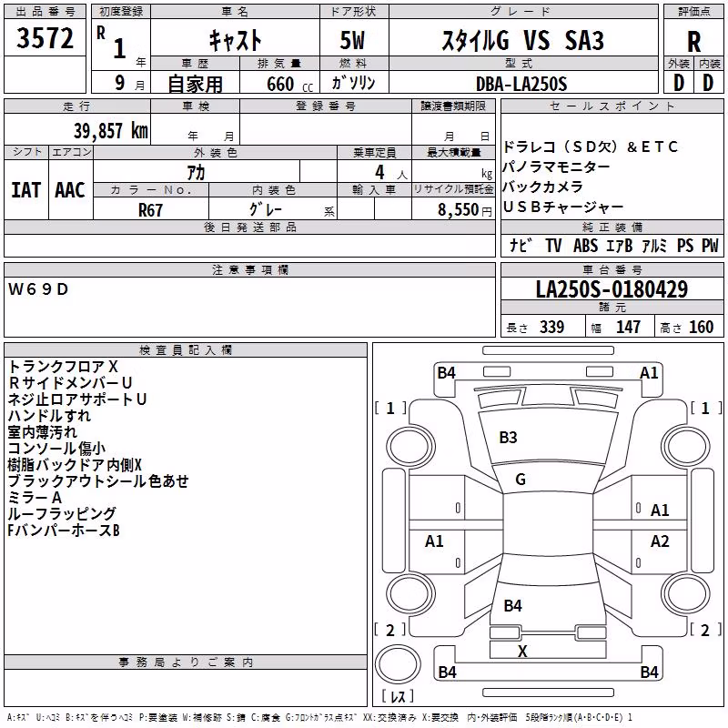Click equipment ナビ
728x728 pixels.
click(520, 246)
